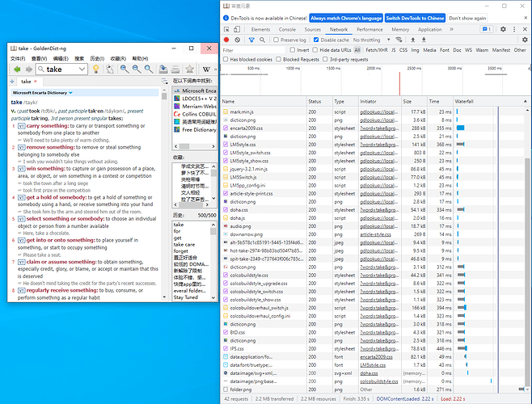Open the 文件(F) menu in GoldenDict
Viewport: 532px width, 404px height.
coord(18,59)
